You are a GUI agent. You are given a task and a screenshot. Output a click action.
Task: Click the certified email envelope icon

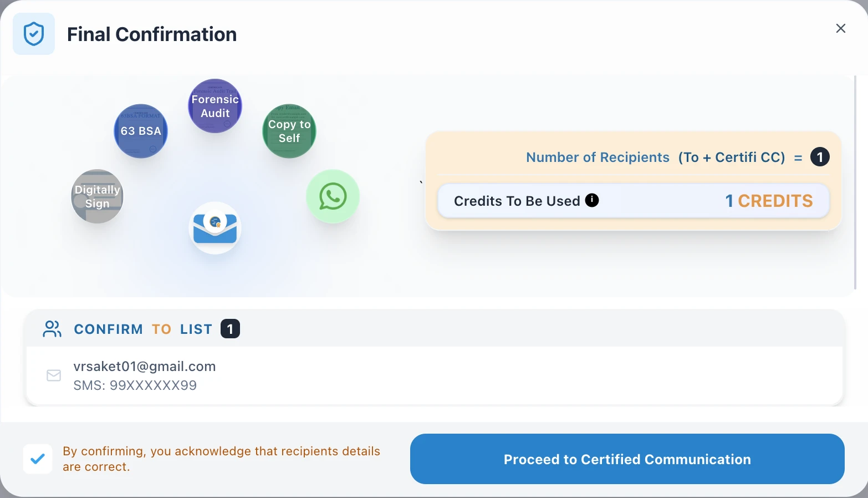click(215, 228)
